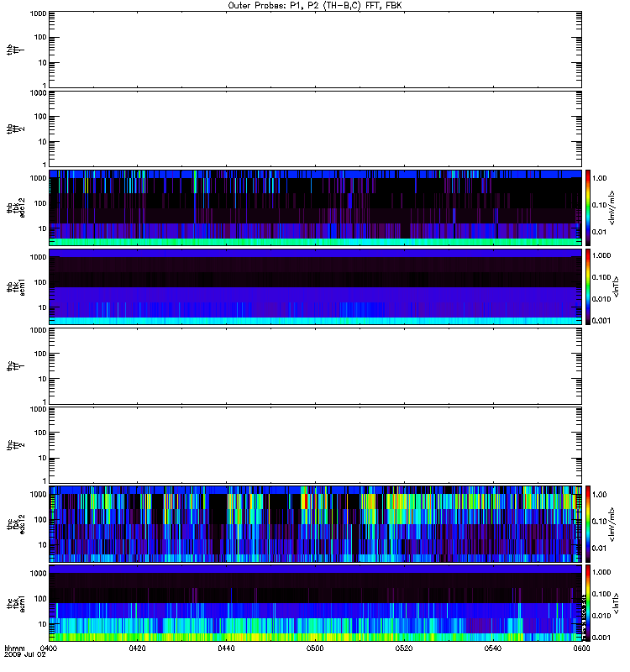The image size is (630, 672).
Task: Click the y-axis title of the second thc fff panel
Action: tap(16, 445)
